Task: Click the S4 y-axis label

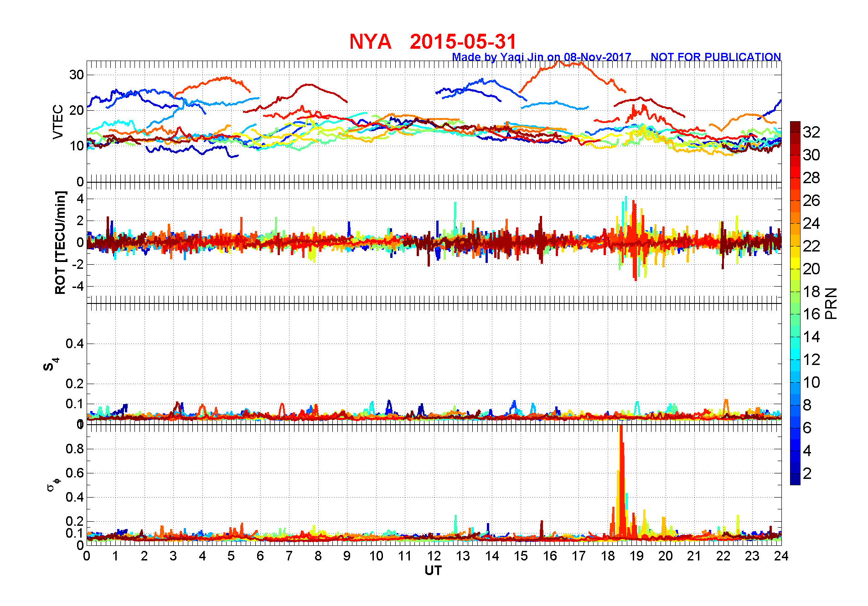Action: (x=51, y=364)
